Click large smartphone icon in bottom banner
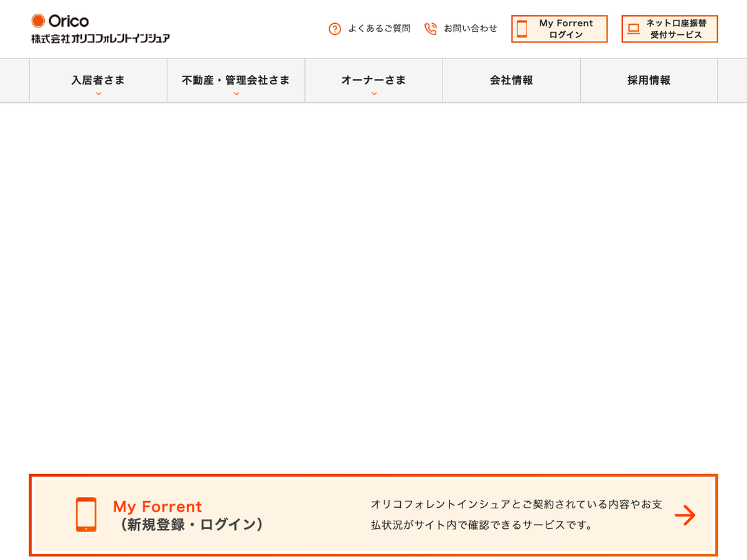This screenshot has width=747, height=560. coord(86,515)
